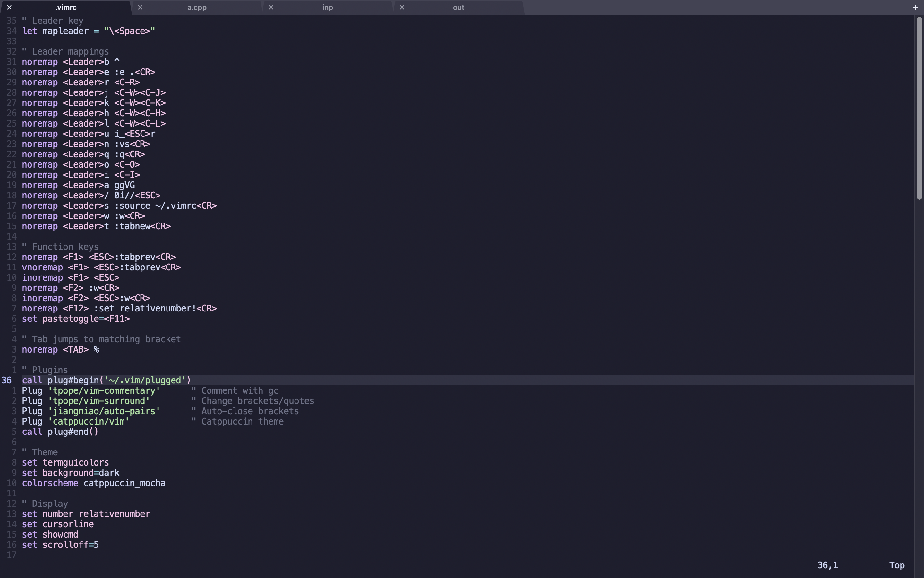Select the .vimrc tab

pyautogui.click(x=66, y=7)
